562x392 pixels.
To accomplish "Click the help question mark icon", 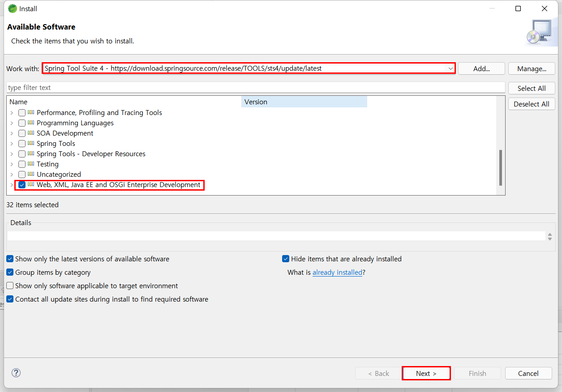I will tap(16, 373).
